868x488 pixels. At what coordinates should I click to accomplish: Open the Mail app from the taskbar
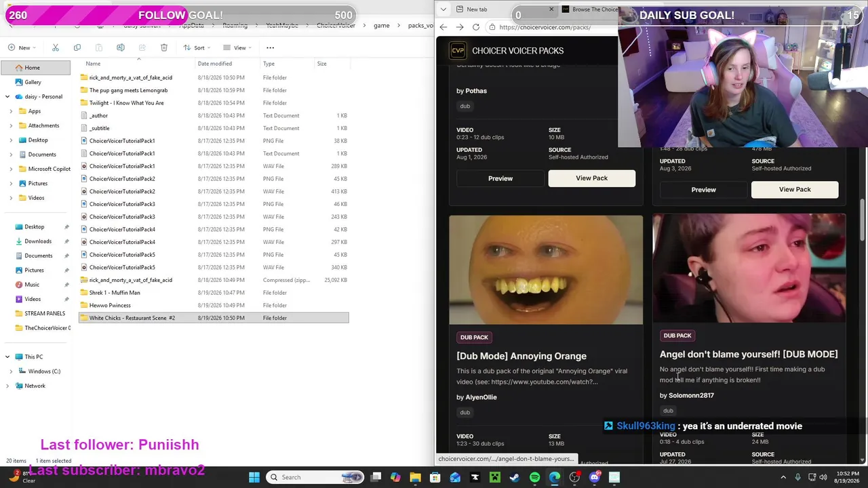(455, 477)
